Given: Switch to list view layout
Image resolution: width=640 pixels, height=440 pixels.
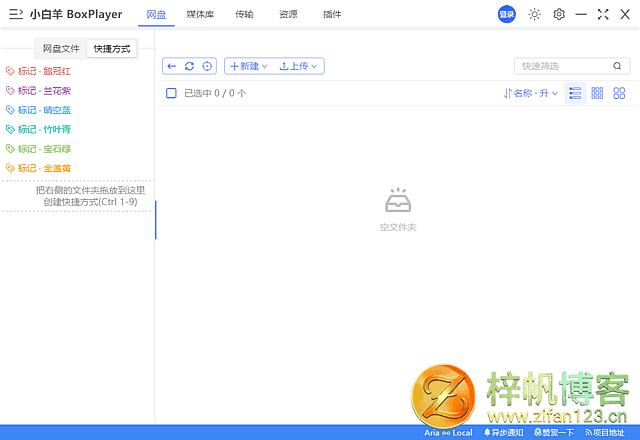Looking at the screenshot, I should pos(575,93).
